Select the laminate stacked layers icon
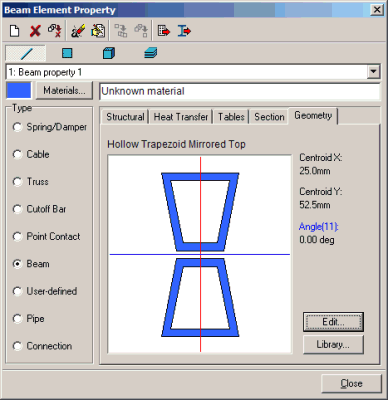The image size is (388, 400). [151, 53]
